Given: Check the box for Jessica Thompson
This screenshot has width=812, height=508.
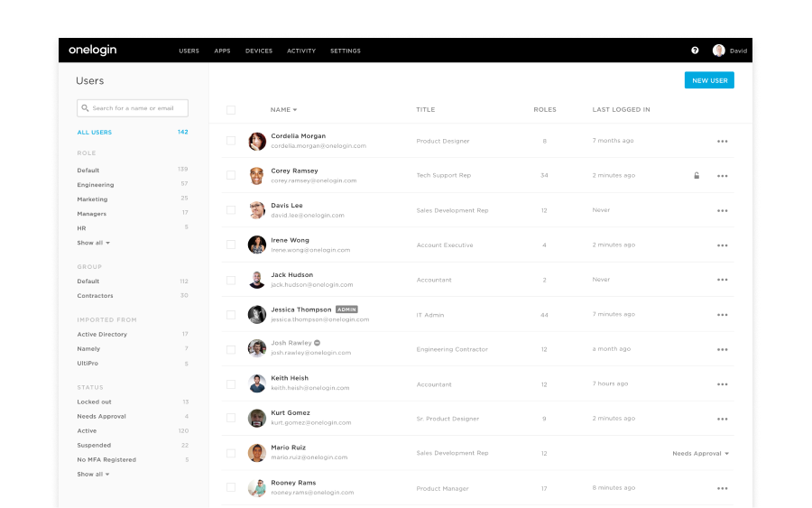Looking at the screenshot, I should pos(231,315).
